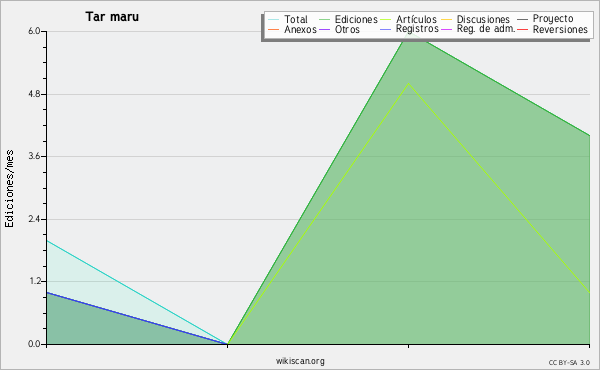
Task: Click the Ediciones legend label
Action: [356, 20]
